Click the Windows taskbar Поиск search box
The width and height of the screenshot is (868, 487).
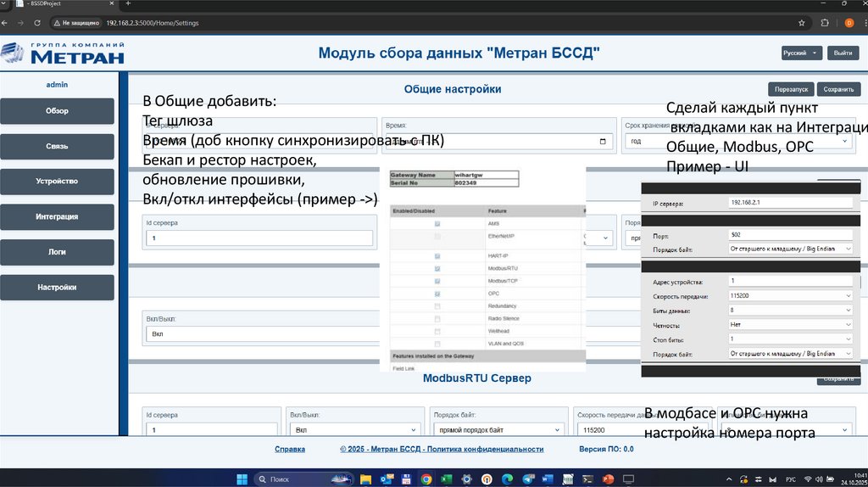point(303,479)
